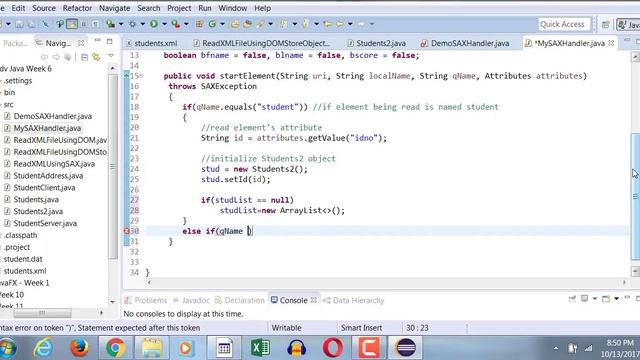
Task: Collapse the startElement method fold marker
Action: coord(142,76)
